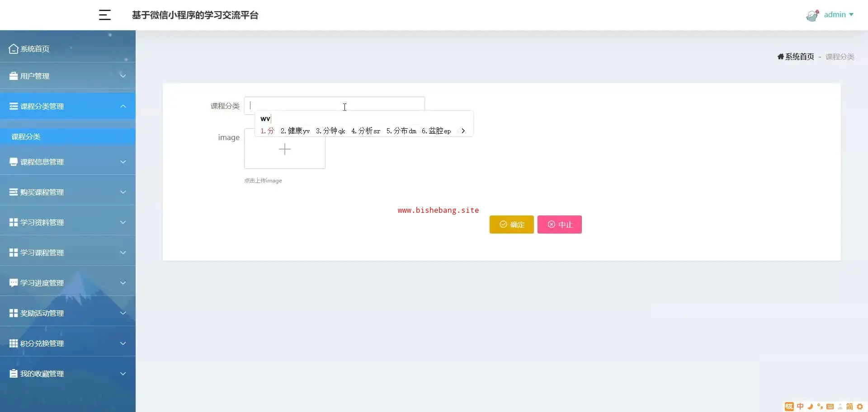Screen dimensions: 868x412
Task: Open the 学习资料管理 menu
Action: [68, 222]
